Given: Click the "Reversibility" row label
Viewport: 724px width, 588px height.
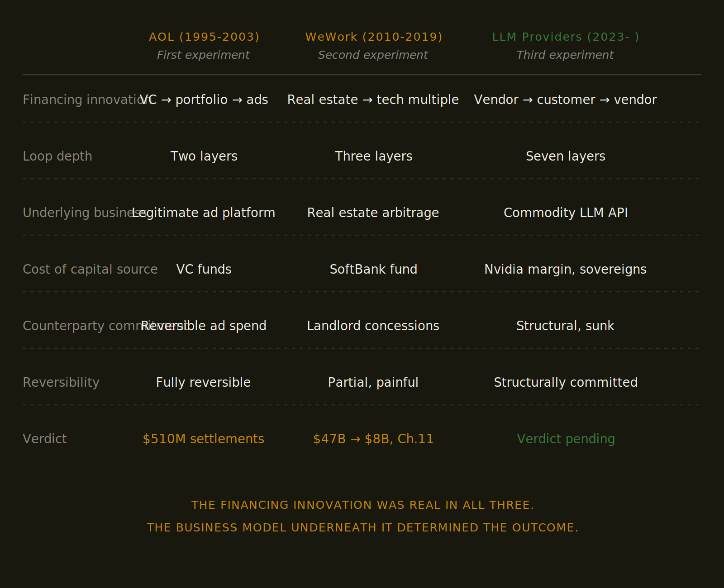Looking at the screenshot, I should point(61,383).
